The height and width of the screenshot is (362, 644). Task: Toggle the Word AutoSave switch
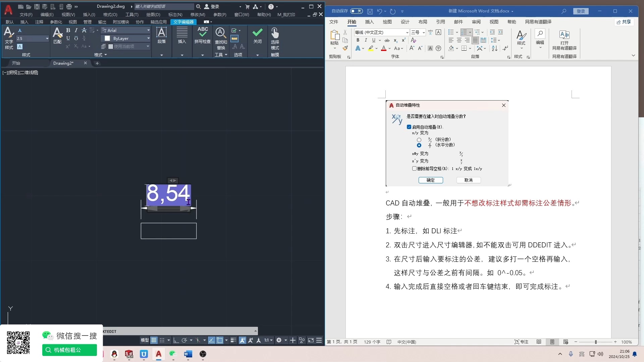(356, 11)
